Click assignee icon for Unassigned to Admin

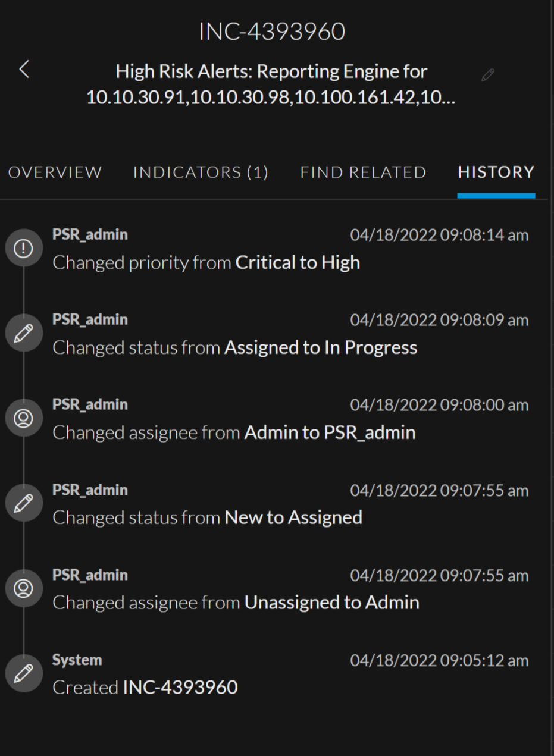23,589
